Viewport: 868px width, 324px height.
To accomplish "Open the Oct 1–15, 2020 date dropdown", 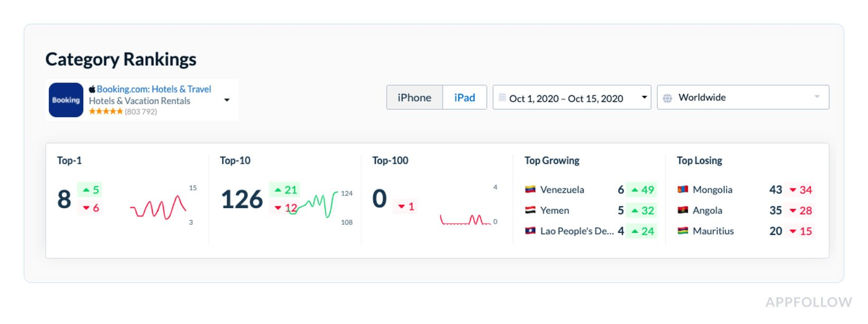I will point(572,97).
